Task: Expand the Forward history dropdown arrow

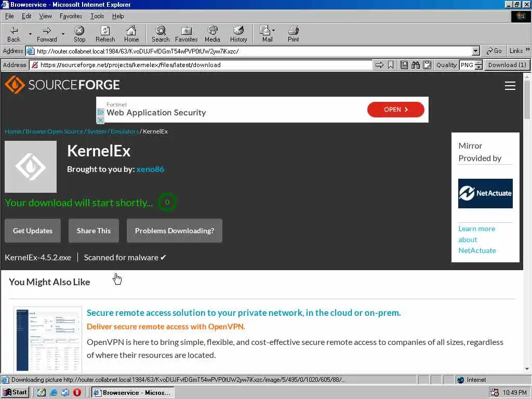Action: point(63,34)
